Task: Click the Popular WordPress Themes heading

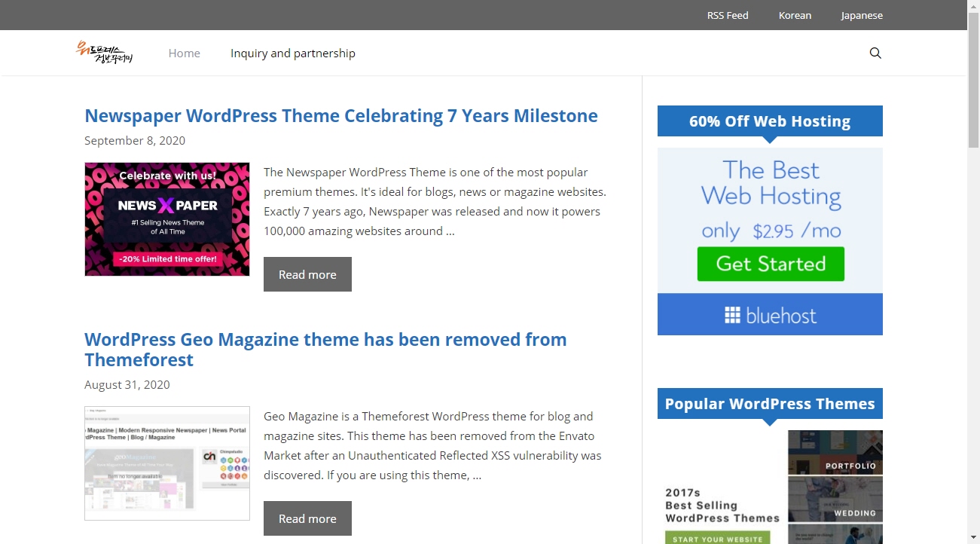Action: (770, 404)
